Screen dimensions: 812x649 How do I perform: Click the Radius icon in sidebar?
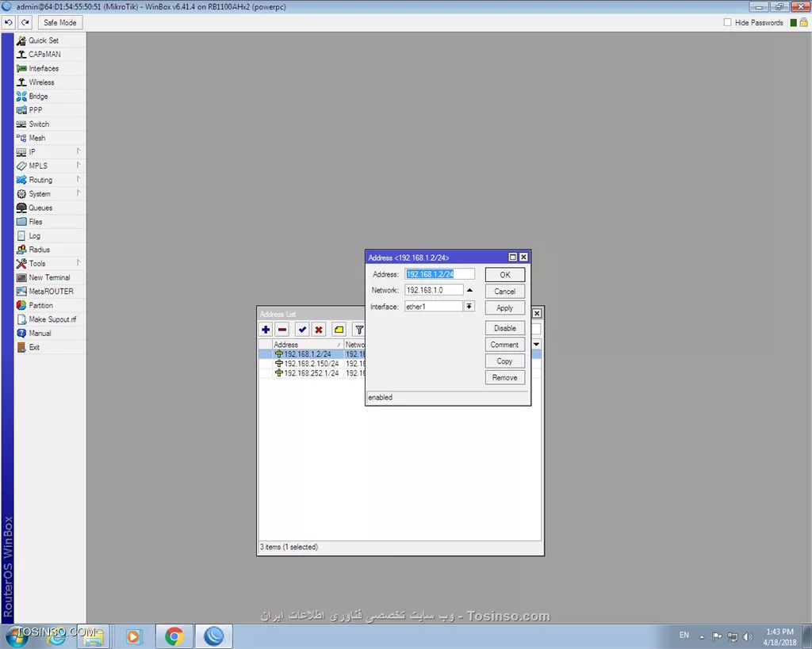click(21, 250)
